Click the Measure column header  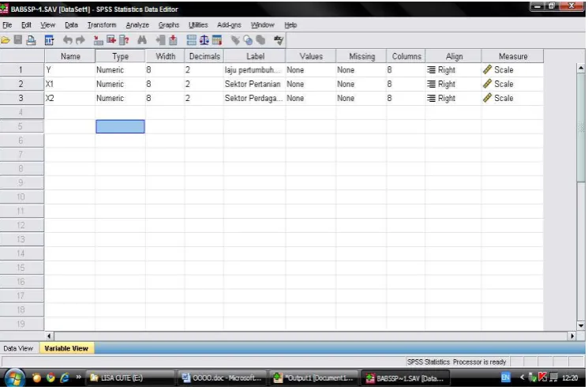pos(512,56)
